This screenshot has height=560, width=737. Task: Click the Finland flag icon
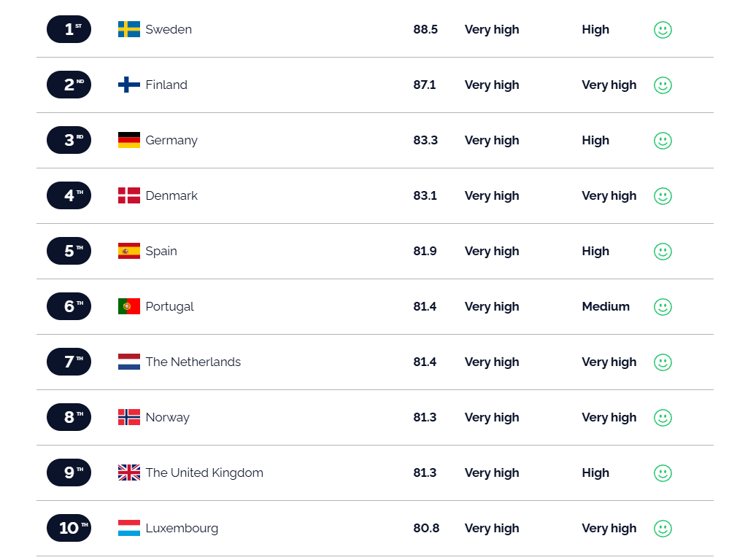[x=128, y=85]
